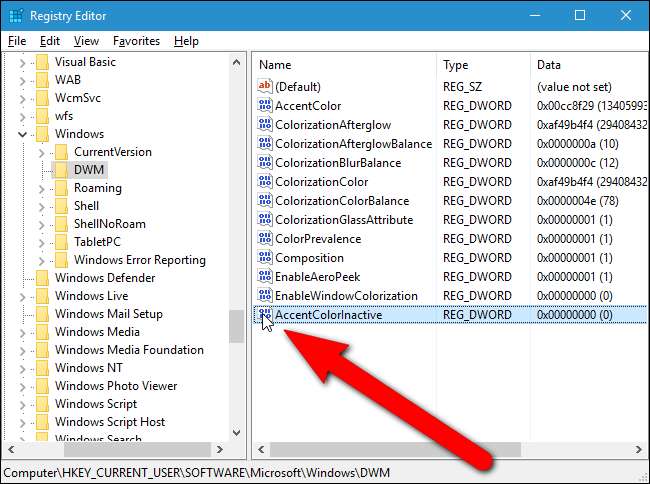Click the ColorPrevalence DWORD icon
Image resolution: width=650 pixels, height=484 pixels.
pos(265,239)
